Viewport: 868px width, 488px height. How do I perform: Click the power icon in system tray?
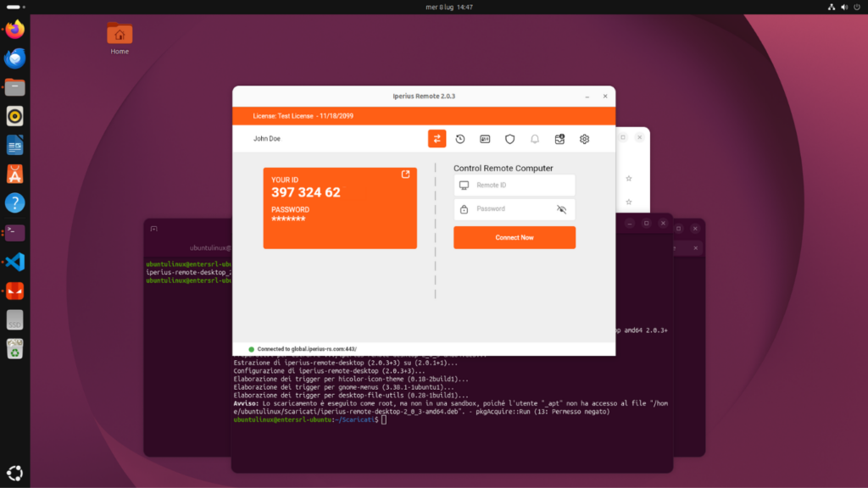coord(857,7)
